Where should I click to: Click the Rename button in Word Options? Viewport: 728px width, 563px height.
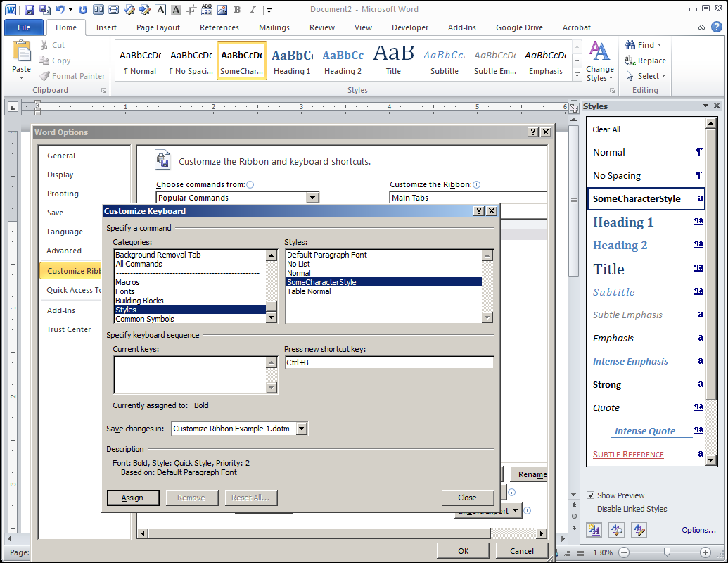529,474
